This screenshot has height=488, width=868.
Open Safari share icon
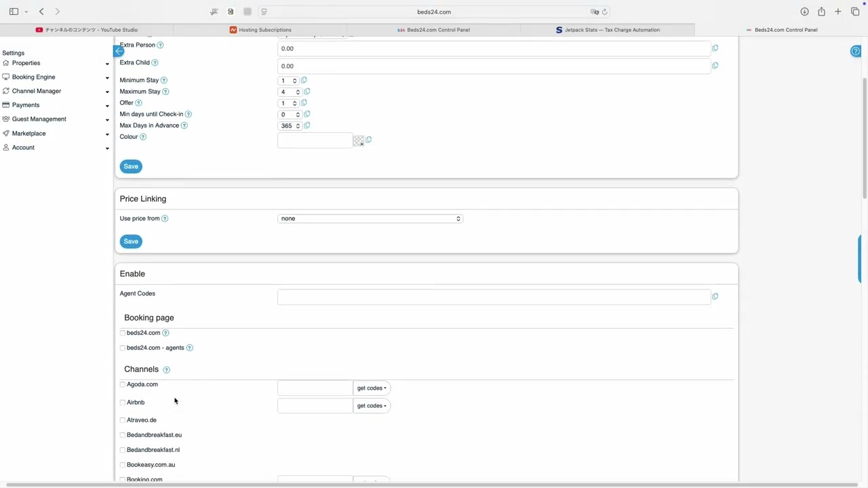[821, 12]
